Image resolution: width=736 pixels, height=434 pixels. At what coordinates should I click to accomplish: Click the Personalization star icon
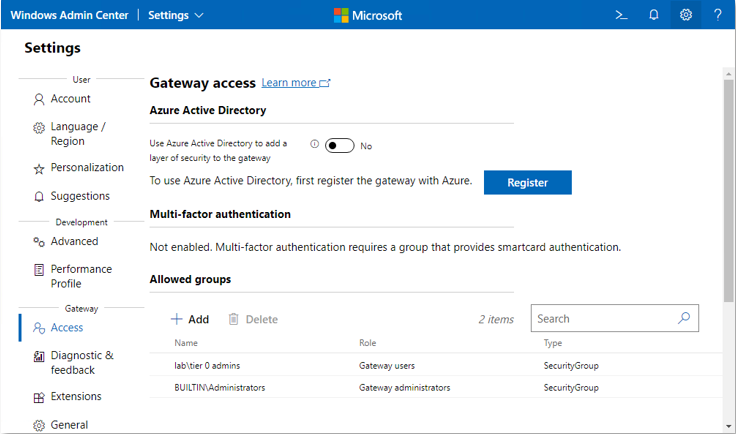tap(39, 168)
